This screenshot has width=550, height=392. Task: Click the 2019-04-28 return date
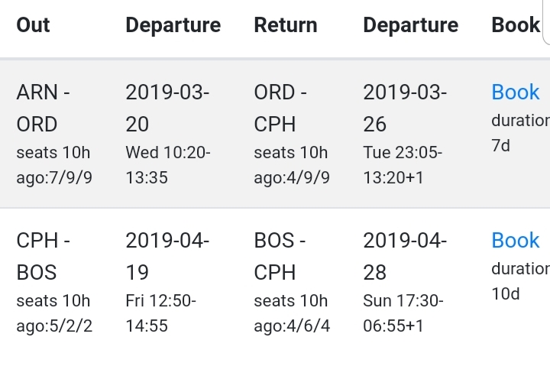point(405,256)
